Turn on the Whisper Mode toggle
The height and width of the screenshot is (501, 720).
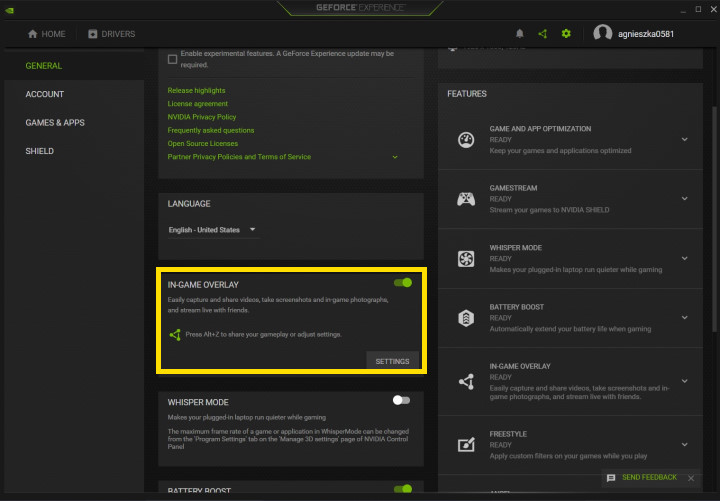pos(401,400)
